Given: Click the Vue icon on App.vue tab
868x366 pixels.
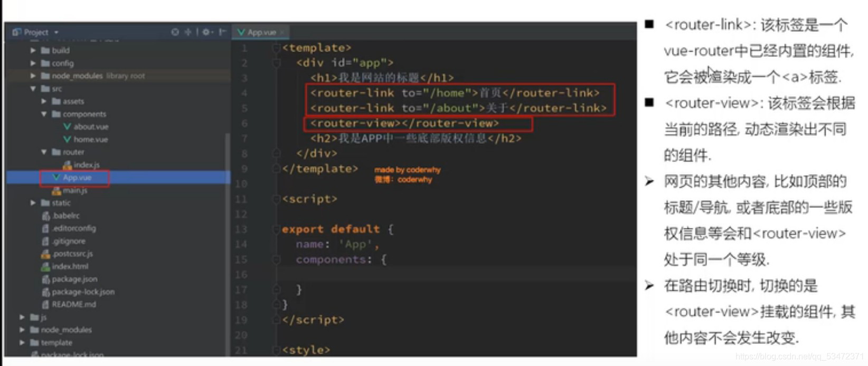Looking at the screenshot, I should tap(241, 32).
